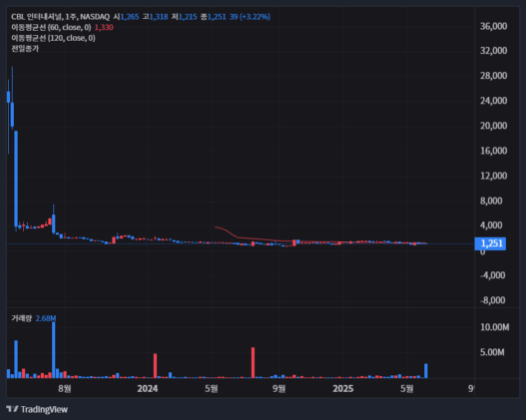526x420 pixels.
Task: Click the 이동평균선 (60, close, 0) indicator legend
Action: coord(51,27)
